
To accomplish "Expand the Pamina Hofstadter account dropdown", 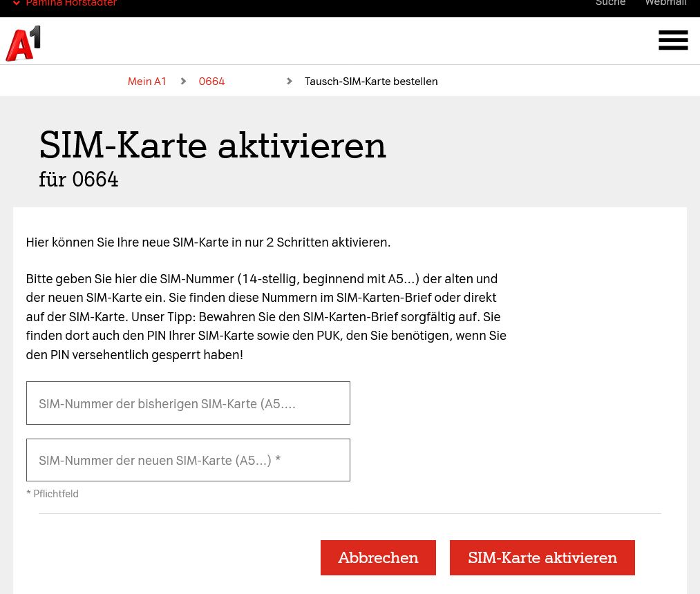I will pyautogui.click(x=65, y=3).
